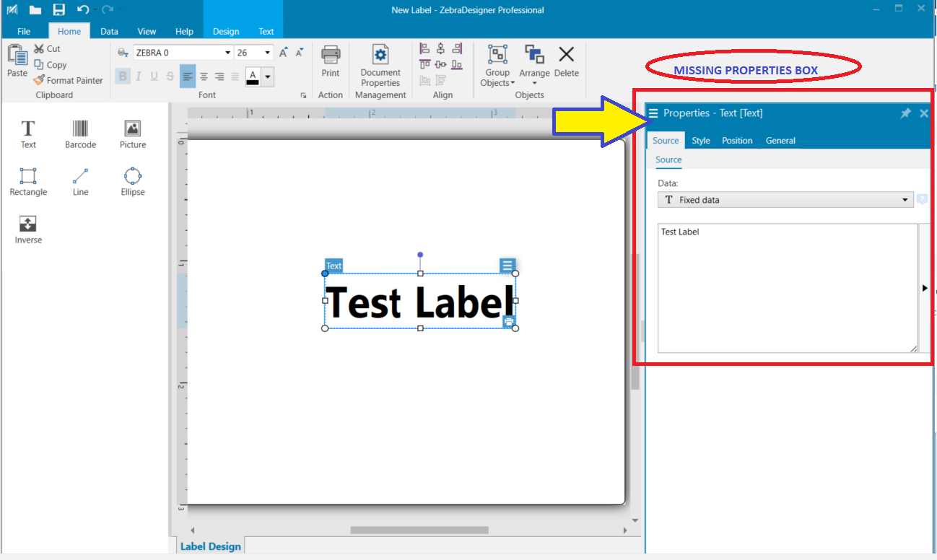Image resolution: width=937 pixels, height=560 pixels.
Task: Align objects to bottom
Action: (x=457, y=65)
